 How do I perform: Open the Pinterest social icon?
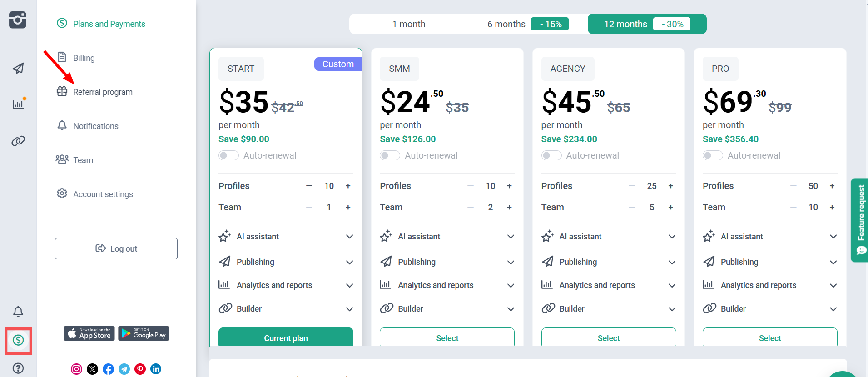pos(140,369)
